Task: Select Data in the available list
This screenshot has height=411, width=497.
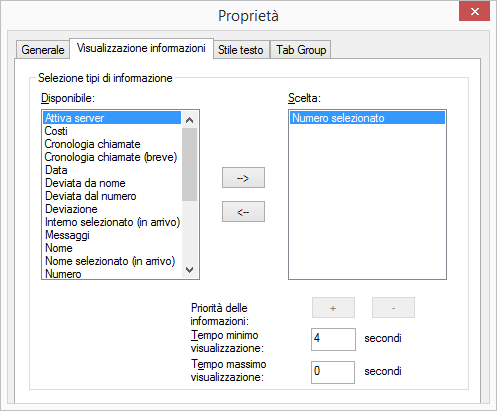Action: [112, 170]
